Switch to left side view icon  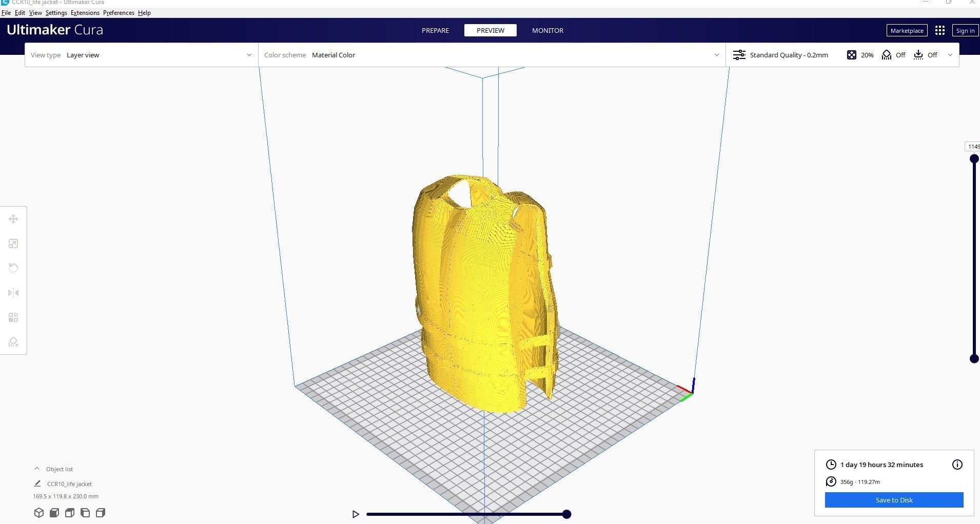[85, 513]
